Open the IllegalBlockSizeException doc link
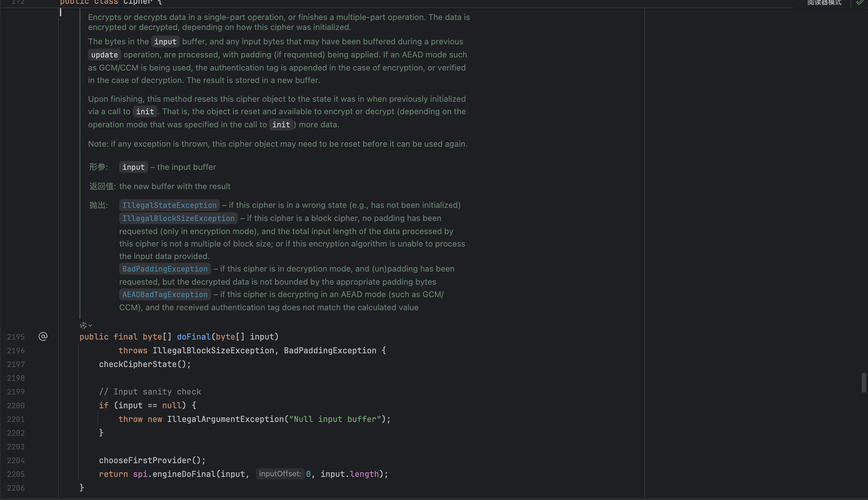 click(x=178, y=218)
